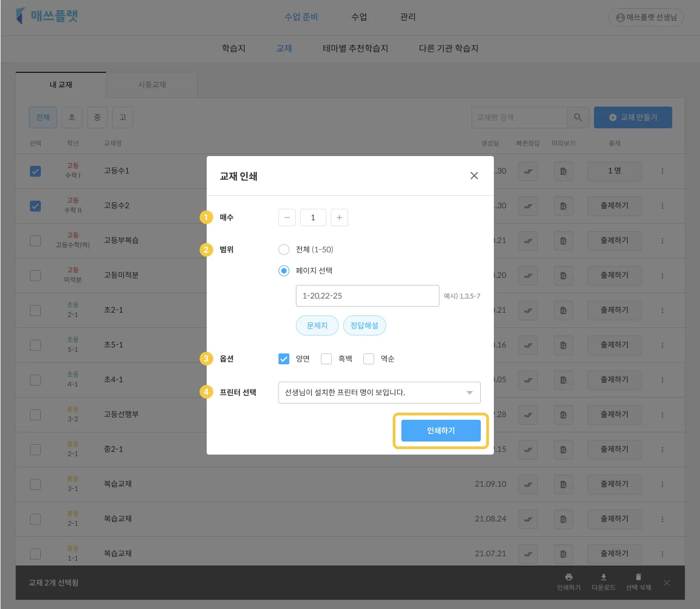Click the magnifier search icon
This screenshot has height=609, width=700.
578,117
